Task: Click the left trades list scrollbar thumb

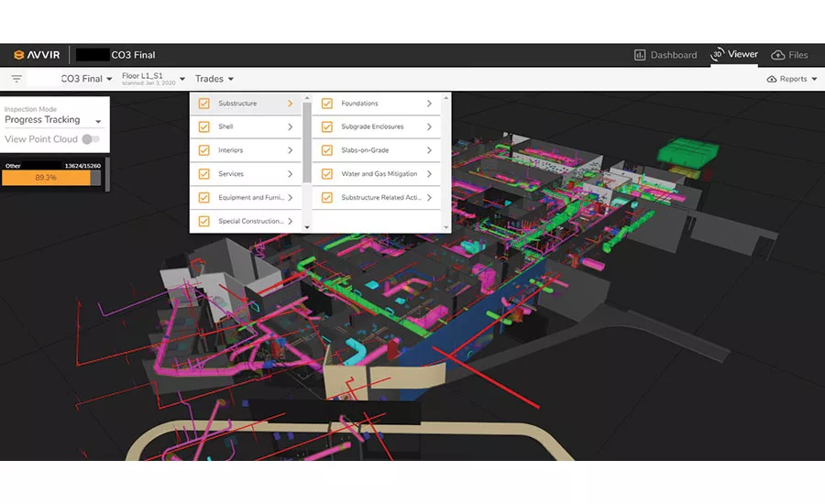Action: pyautogui.click(x=307, y=142)
